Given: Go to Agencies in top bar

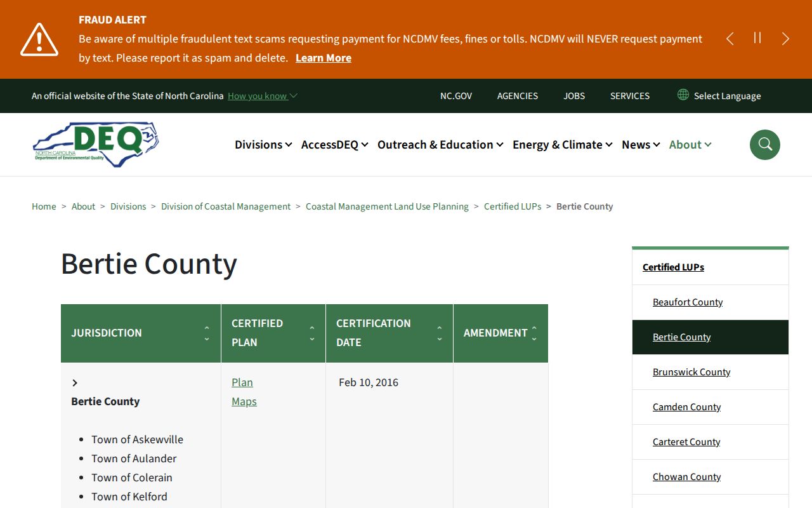Looking at the screenshot, I should point(518,96).
